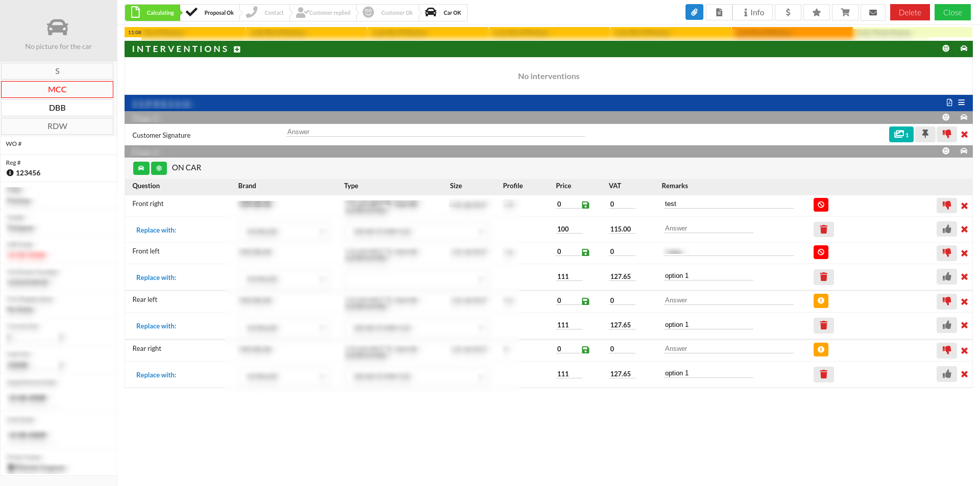This screenshot has height=486, width=980.
Task: Click the dollar sign pricing button
Action: (x=788, y=12)
